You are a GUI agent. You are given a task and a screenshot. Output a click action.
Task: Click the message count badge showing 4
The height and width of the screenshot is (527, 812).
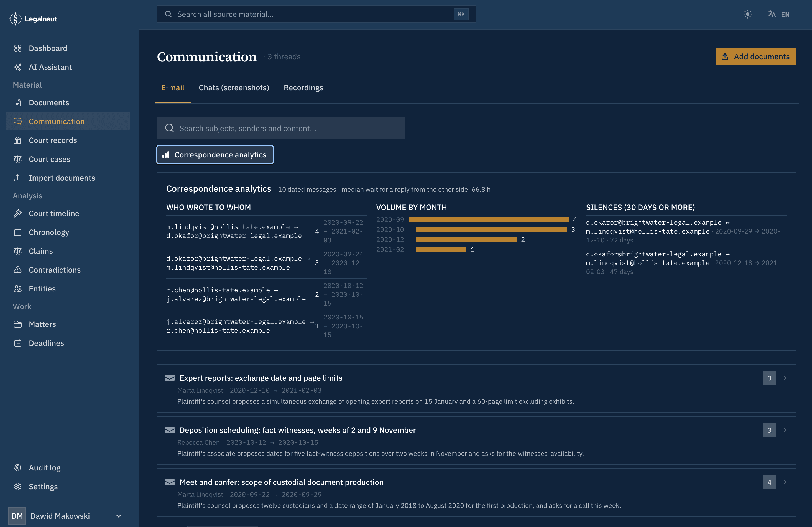click(x=769, y=482)
